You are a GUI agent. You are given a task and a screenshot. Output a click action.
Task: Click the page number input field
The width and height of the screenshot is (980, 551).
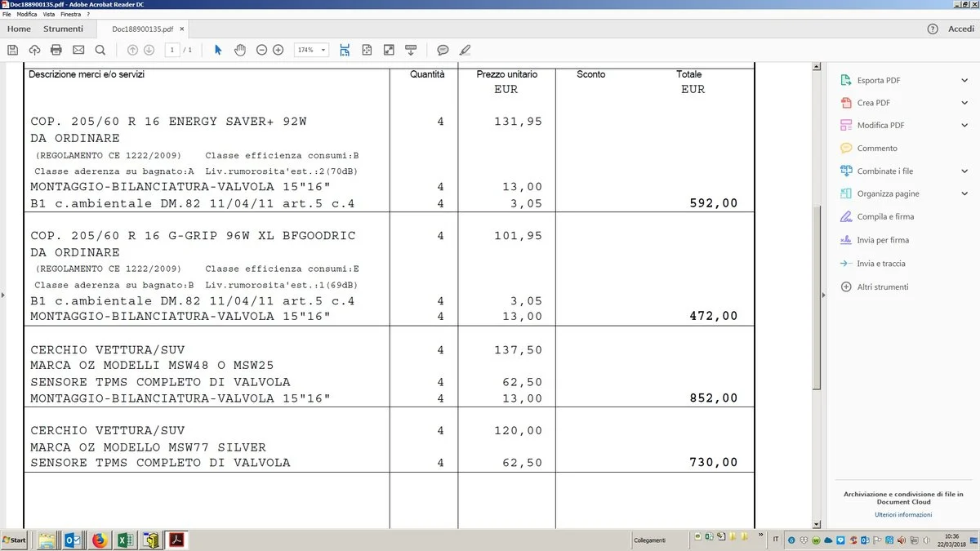click(171, 50)
